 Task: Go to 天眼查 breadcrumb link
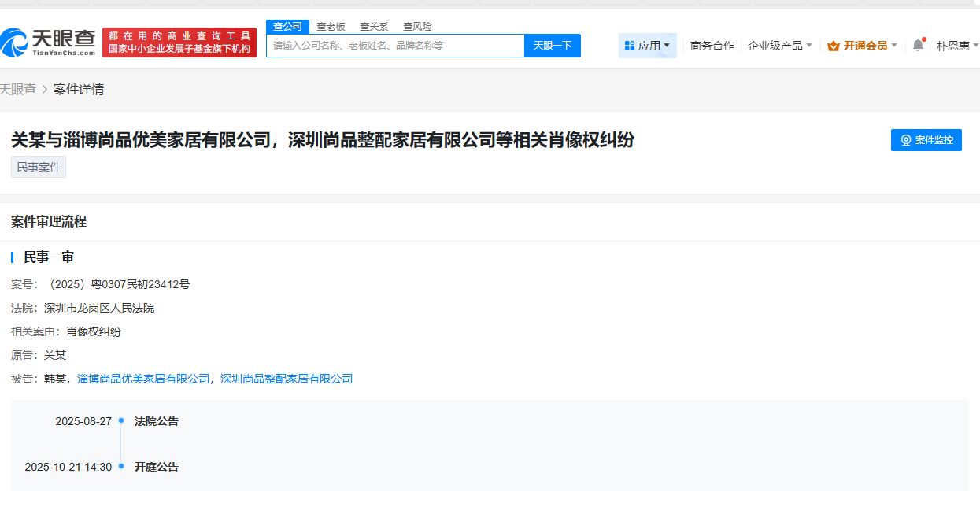click(x=18, y=89)
